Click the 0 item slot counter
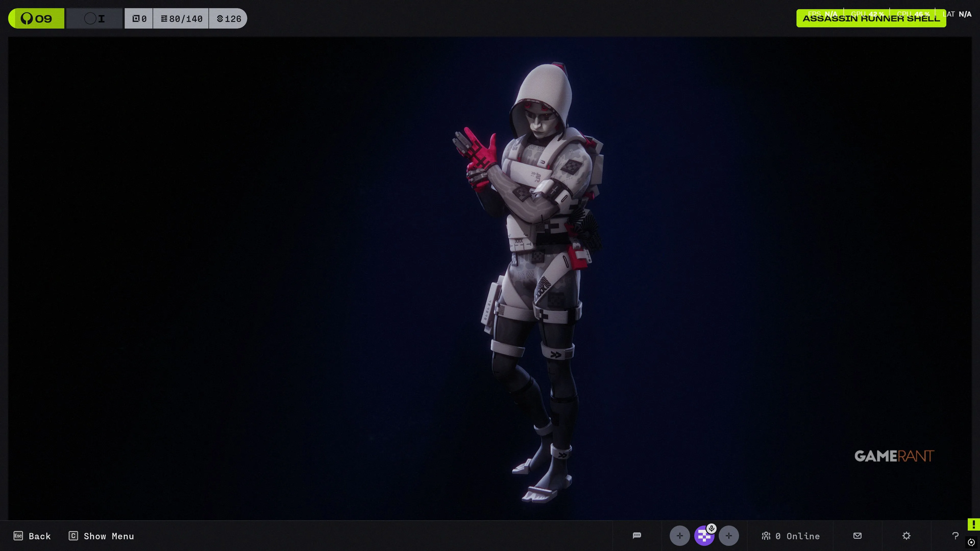This screenshot has width=980, height=551. pos(139,18)
